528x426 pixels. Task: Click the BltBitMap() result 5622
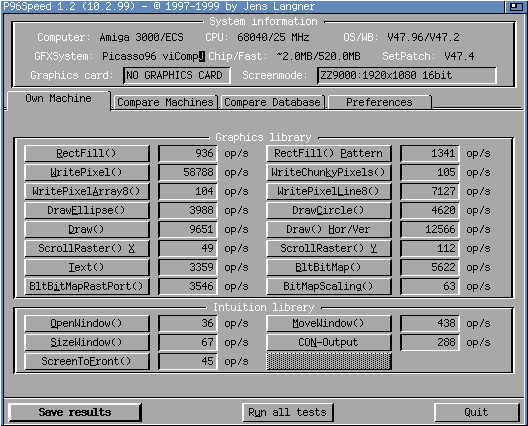[x=430, y=267]
